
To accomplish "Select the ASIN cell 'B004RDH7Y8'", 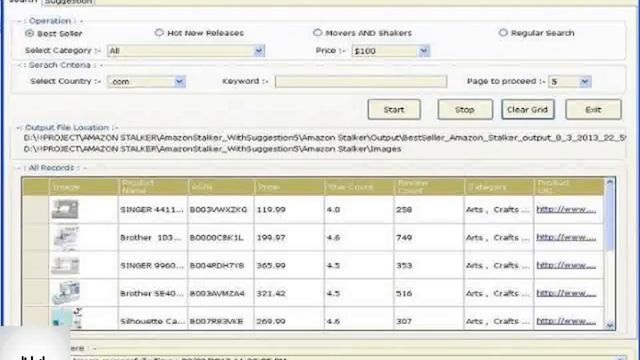I will point(220,265).
